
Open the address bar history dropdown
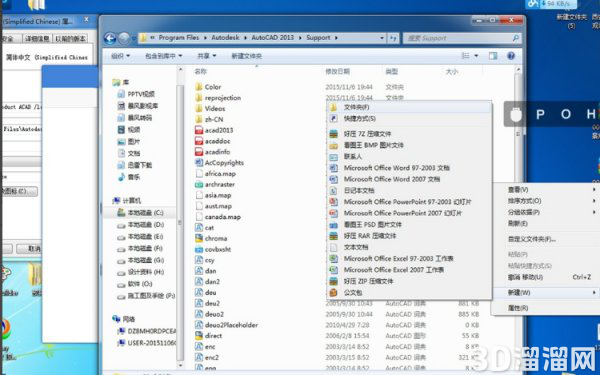tap(382, 38)
